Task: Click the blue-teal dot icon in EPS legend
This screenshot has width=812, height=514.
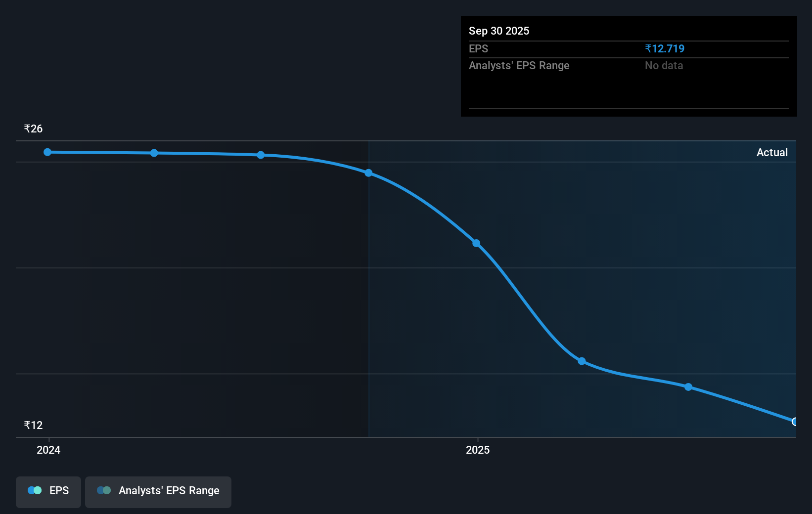Action: coord(35,490)
